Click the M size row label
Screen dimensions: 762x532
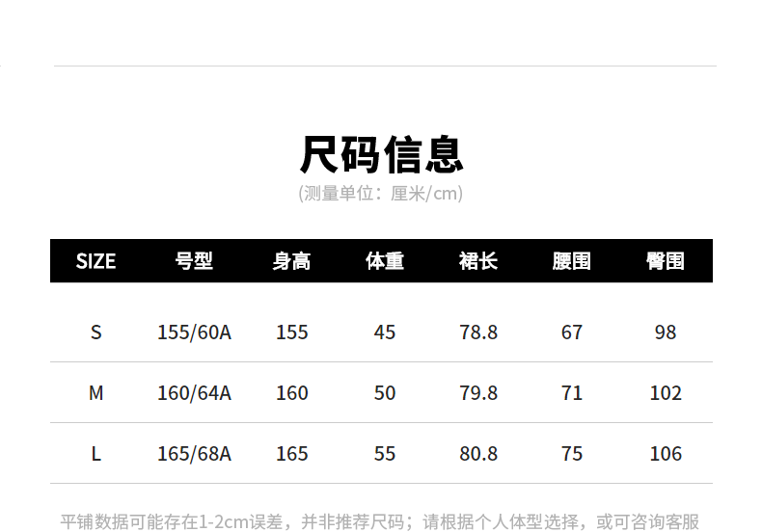tap(95, 393)
